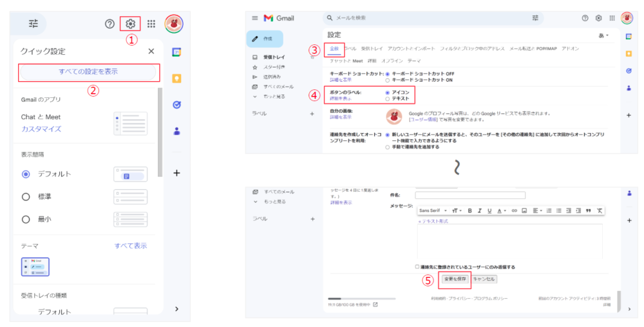Close the クイック設定 panel with the X
644x327 pixels.
coord(151,51)
